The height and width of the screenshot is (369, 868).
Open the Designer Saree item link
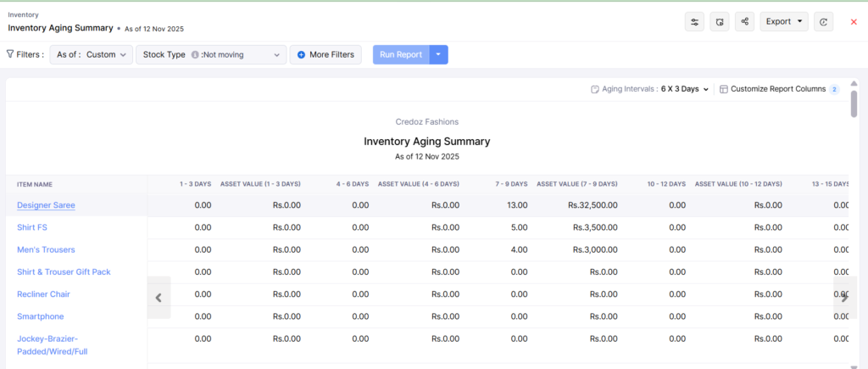point(46,205)
